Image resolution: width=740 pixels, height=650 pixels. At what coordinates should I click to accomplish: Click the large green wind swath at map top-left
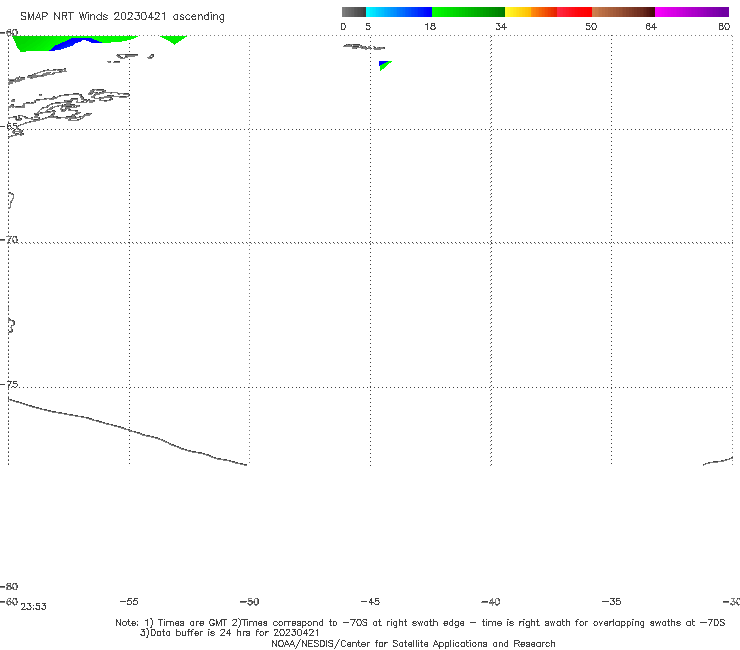coord(33,43)
